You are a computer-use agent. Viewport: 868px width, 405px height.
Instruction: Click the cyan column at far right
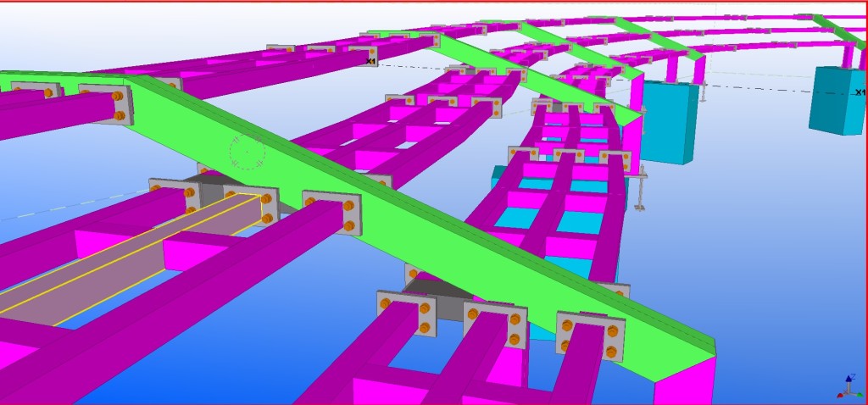point(836,100)
